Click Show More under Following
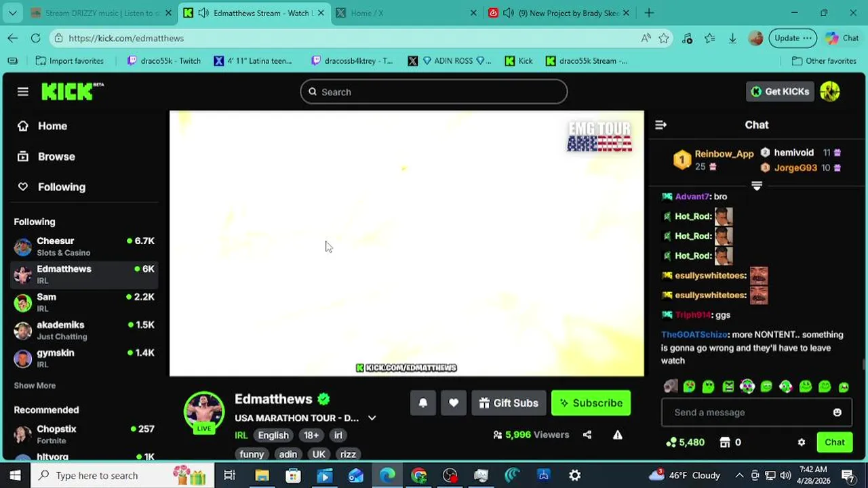Viewport: 868px width, 488px height. tap(35, 385)
